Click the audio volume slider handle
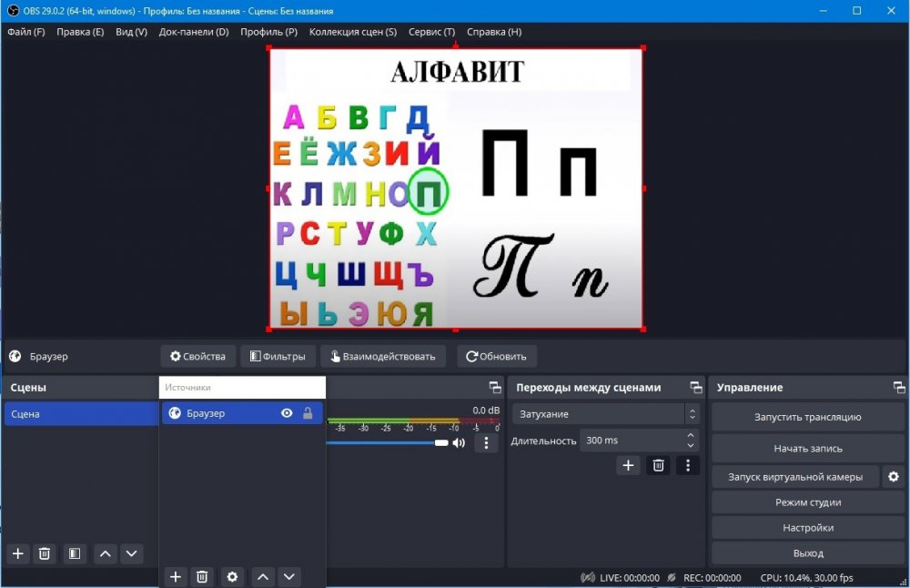 [441, 443]
